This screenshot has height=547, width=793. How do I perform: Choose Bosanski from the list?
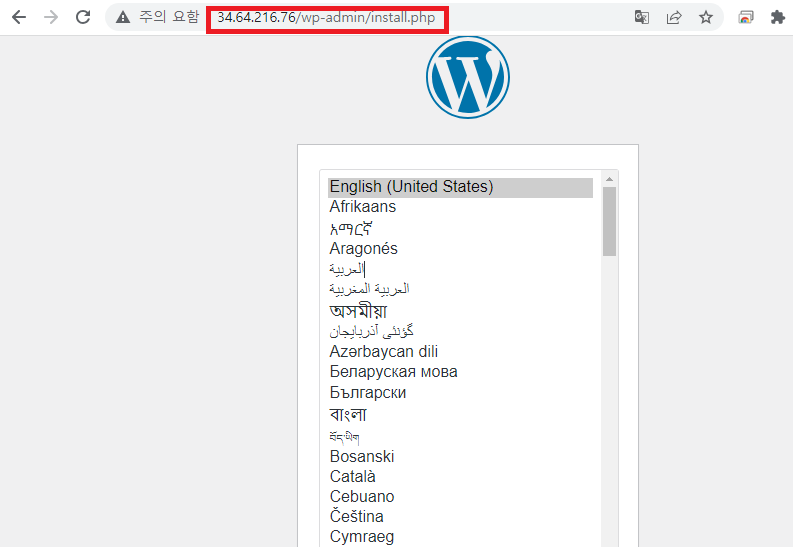(x=460, y=457)
